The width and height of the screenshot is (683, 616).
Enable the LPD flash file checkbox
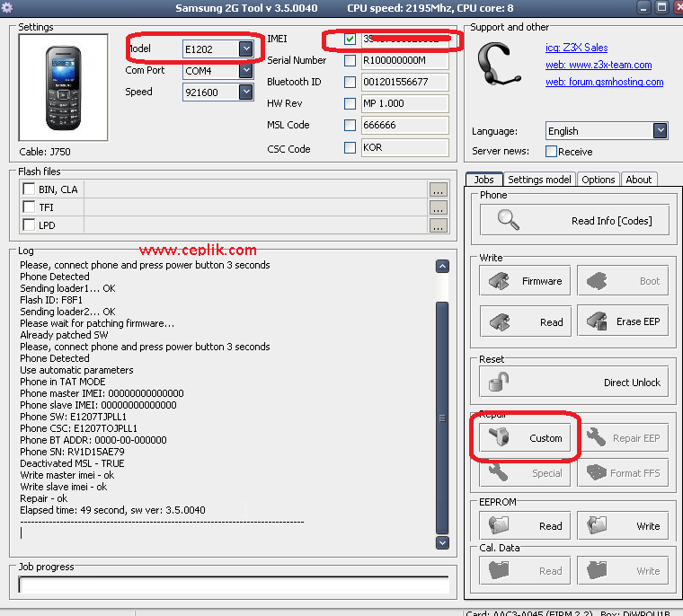pyautogui.click(x=29, y=225)
